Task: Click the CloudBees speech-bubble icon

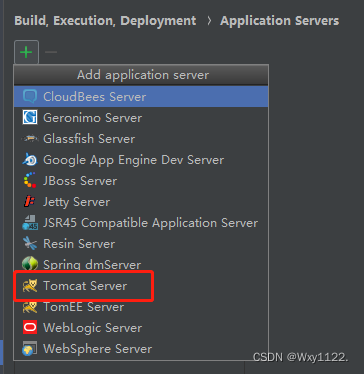Action: pyautogui.click(x=30, y=97)
